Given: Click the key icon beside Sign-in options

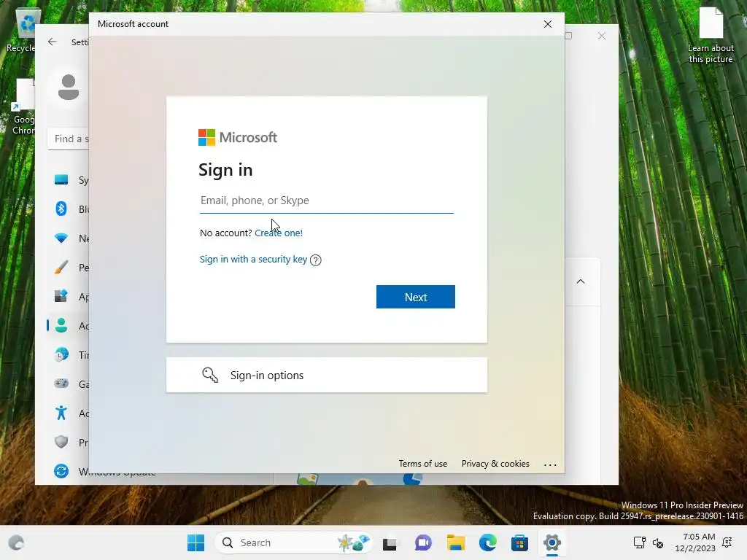Looking at the screenshot, I should pyautogui.click(x=210, y=376).
